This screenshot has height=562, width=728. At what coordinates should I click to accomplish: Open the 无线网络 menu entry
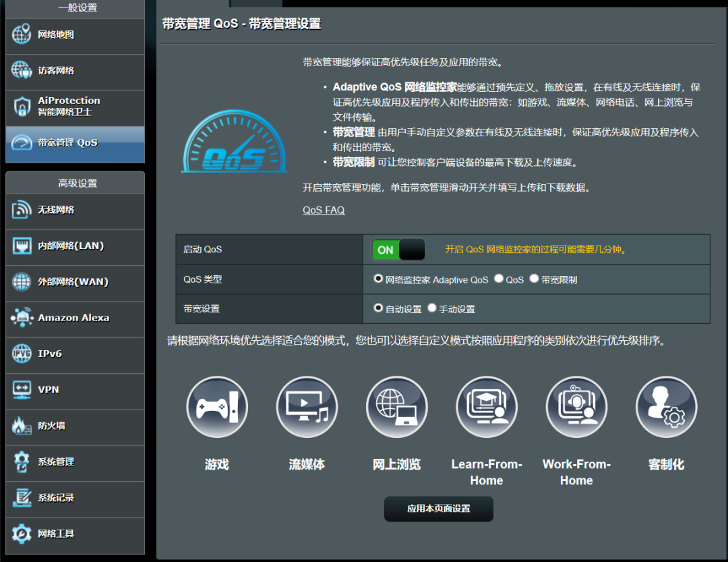75,211
